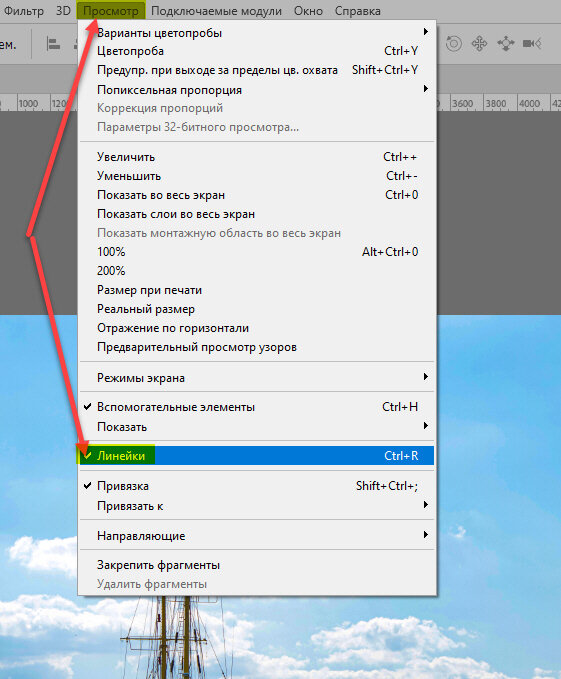
Task: Click the align left edges icon
Action: [x=53, y=44]
